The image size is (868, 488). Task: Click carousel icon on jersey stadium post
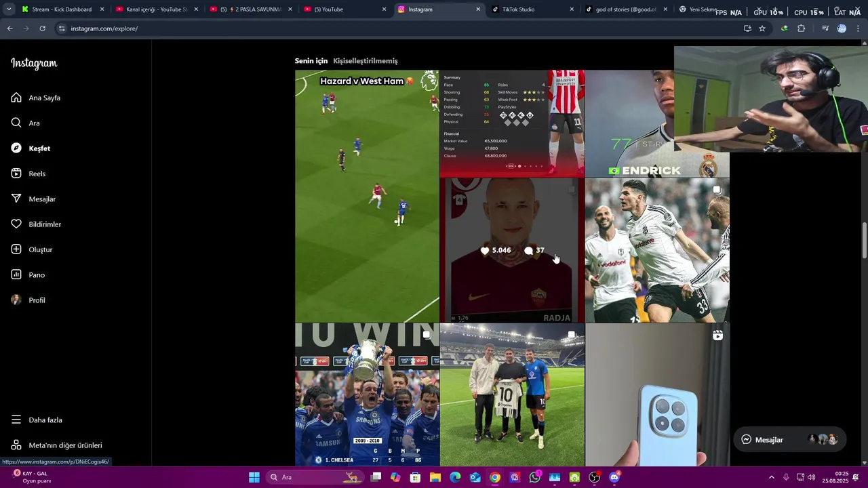click(x=572, y=335)
